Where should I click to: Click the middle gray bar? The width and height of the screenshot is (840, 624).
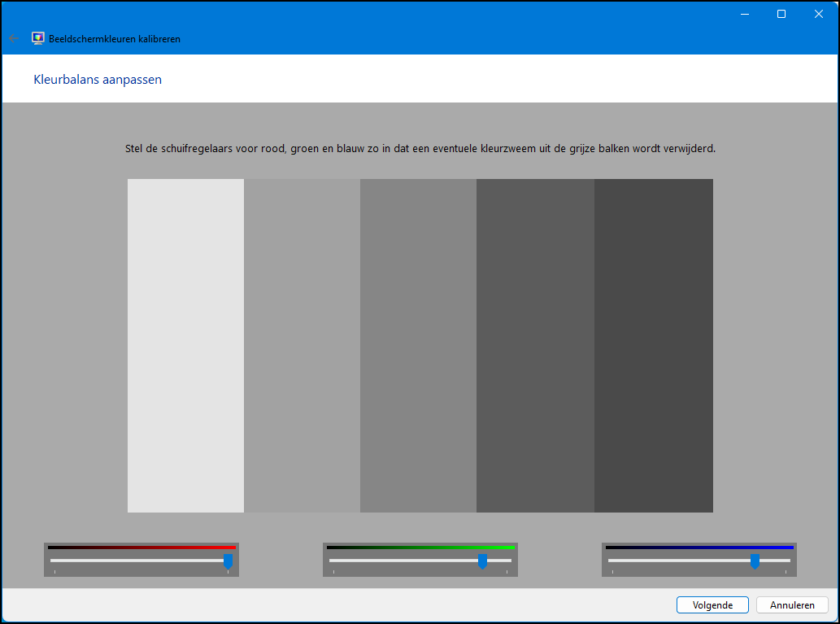coord(419,346)
